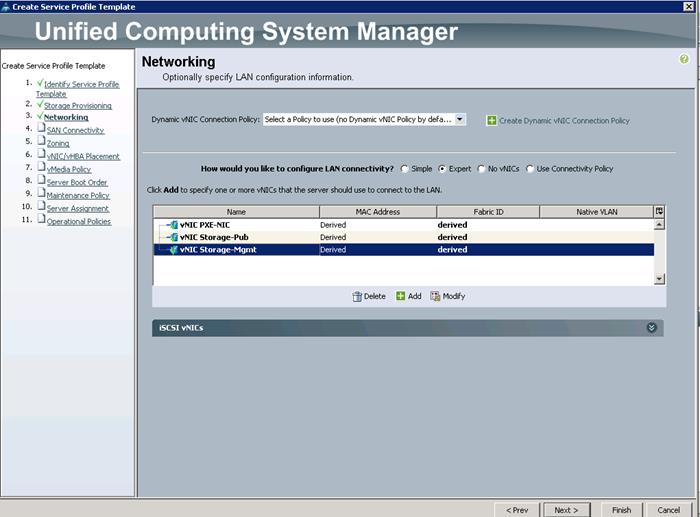Open the Maintenance Policy step
700x517 pixels.
point(78,195)
